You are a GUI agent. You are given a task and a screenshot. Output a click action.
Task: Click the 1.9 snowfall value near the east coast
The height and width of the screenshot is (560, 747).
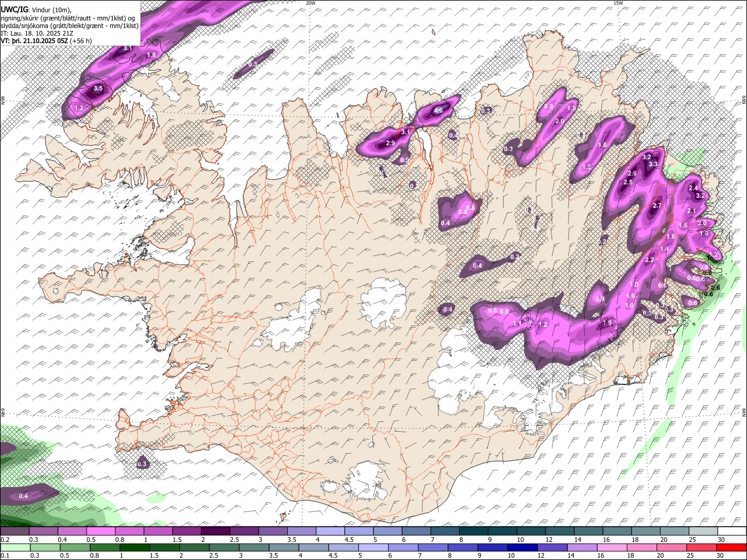pyautogui.click(x=703, y=234)
